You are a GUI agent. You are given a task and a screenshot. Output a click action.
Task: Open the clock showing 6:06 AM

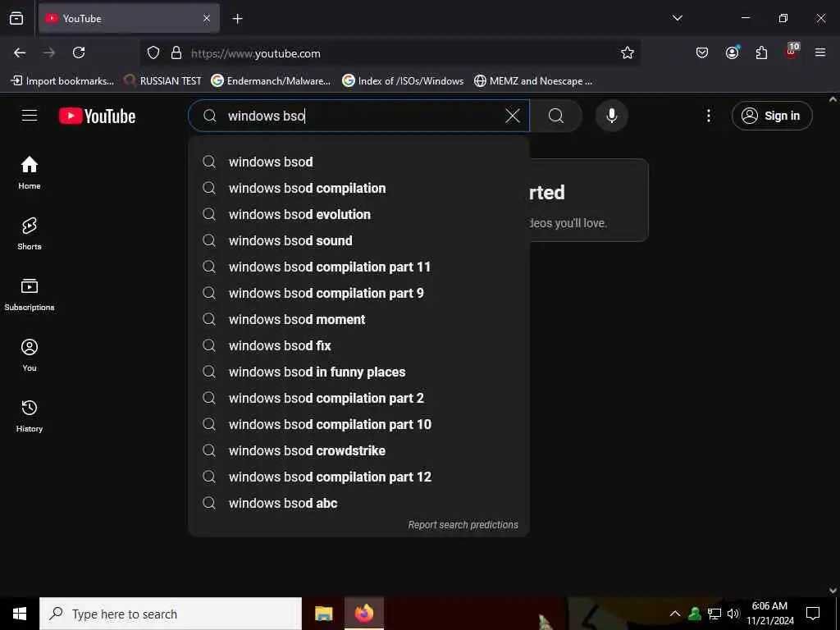[x=769, y=614]
